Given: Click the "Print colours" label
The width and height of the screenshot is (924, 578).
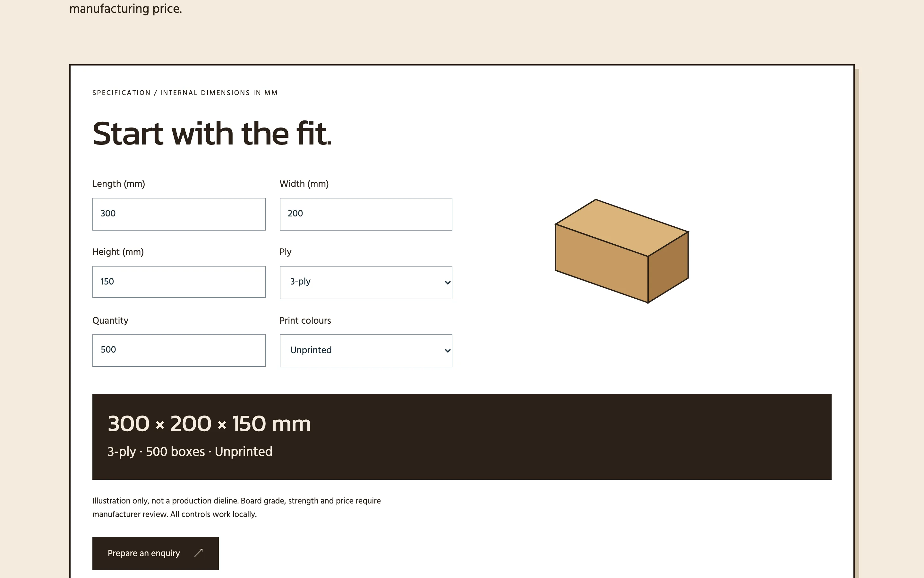Looking at the screenshot, I should coord(305,320).
